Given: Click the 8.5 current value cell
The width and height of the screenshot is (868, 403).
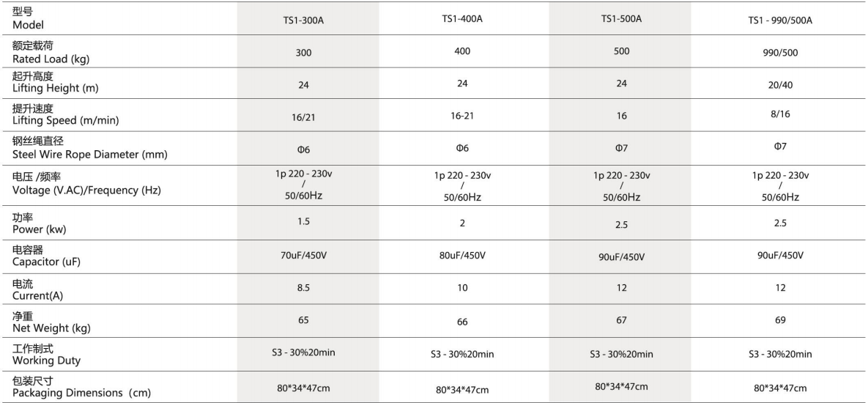Looking at the screenshot, I should [x=303, y=288].
